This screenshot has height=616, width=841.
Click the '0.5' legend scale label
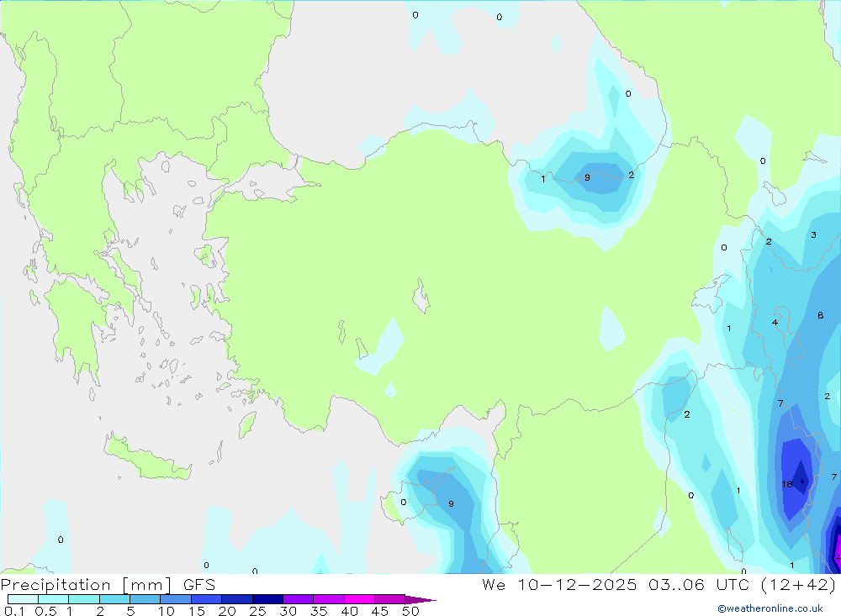45,611
